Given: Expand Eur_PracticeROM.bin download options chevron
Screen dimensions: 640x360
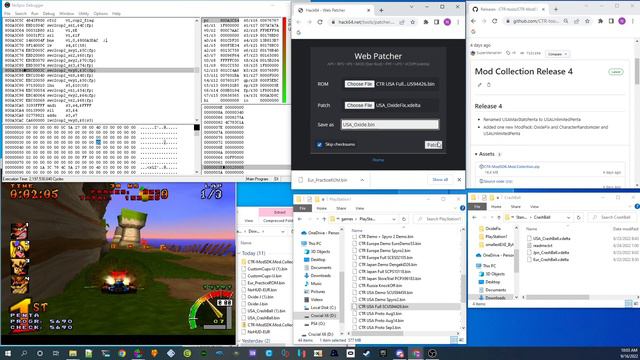Looking at the screenshot, I should click(362, 180).
